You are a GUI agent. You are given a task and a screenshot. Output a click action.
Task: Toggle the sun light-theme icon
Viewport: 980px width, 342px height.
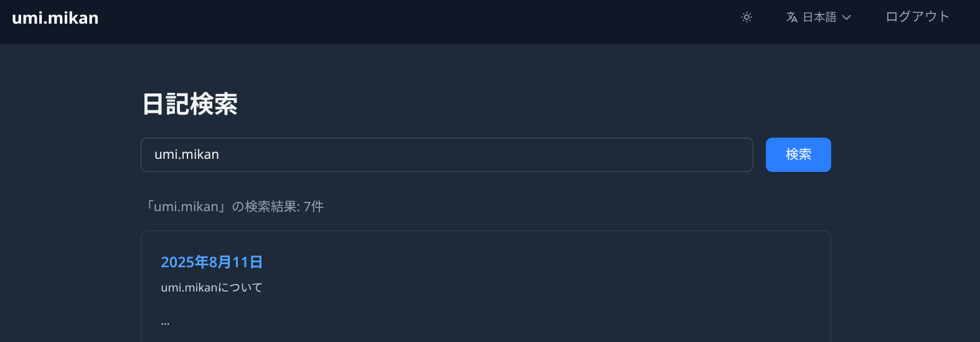click(x=747, y=17)
